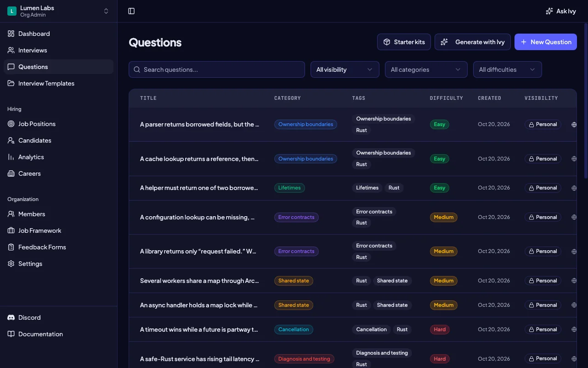Screen dimensions: 588x368
Task: Click the Interview Templates folder icon
Action: coord(11,83)
